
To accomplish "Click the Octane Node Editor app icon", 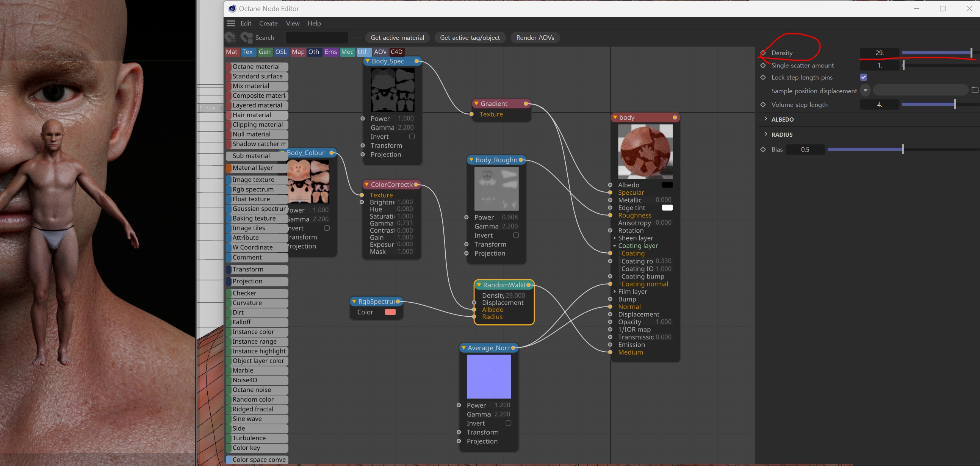I will (x=232, y=8).
